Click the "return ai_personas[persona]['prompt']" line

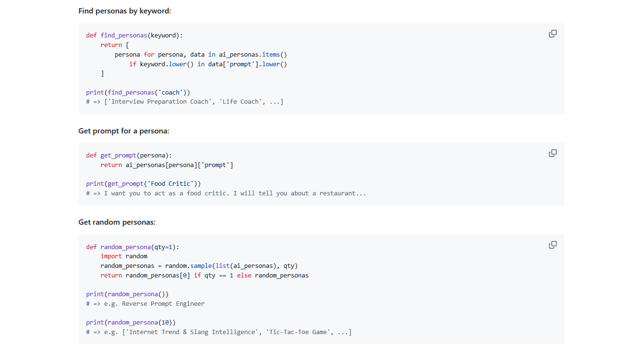(167, 165)
